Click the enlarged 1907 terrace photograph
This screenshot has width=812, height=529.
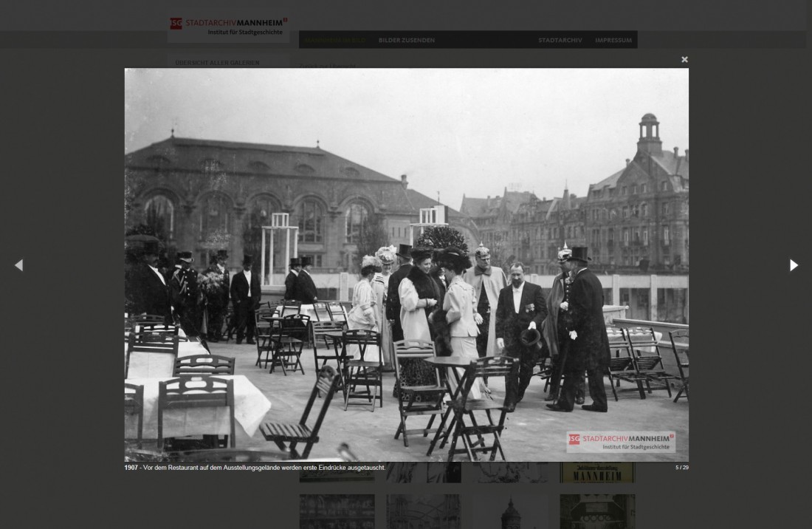point(406,264)
